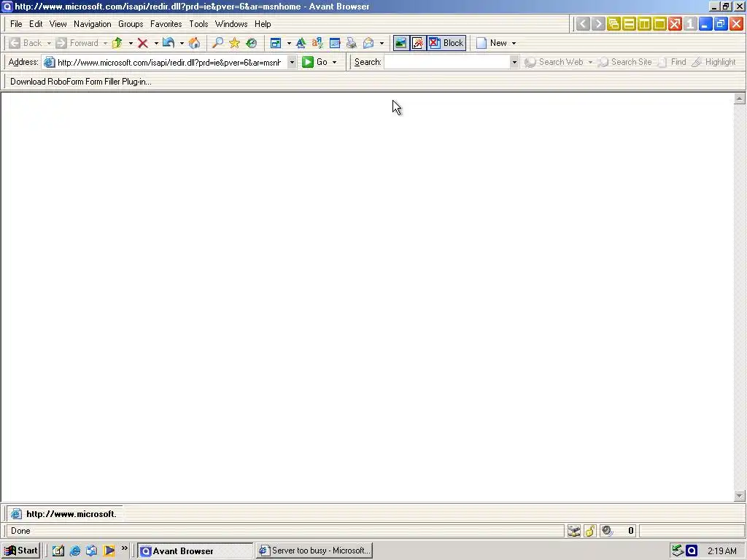Open dropdown arrow beside Full Screen icon
The height and width of the screenshot is (560, 747).
click(289, 43)
